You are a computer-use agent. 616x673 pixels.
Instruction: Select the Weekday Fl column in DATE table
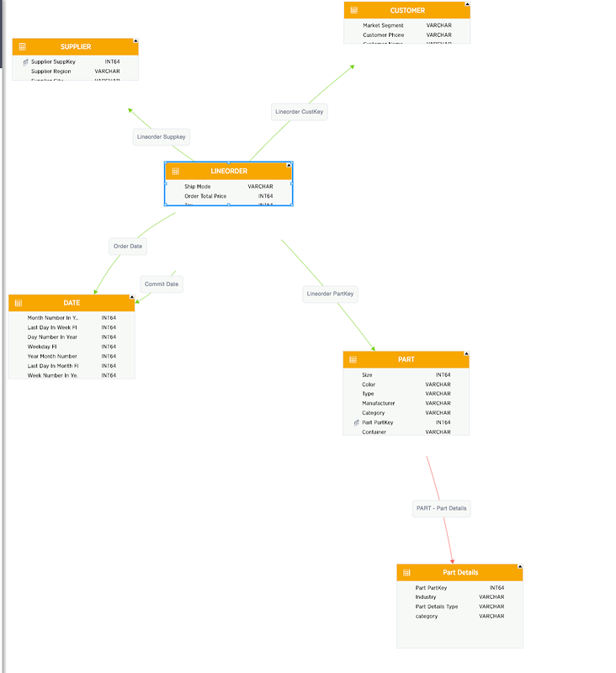tap(42, 347)
